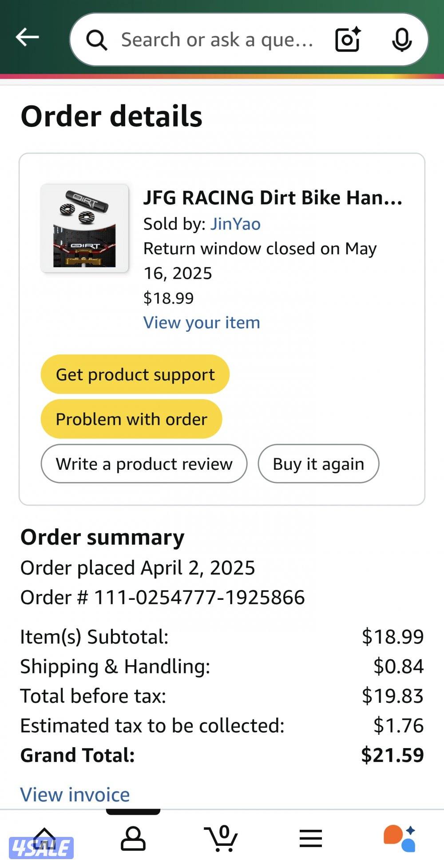Go to Home tab
This screenshot has width=444, height=868.
tap(44, 838)
